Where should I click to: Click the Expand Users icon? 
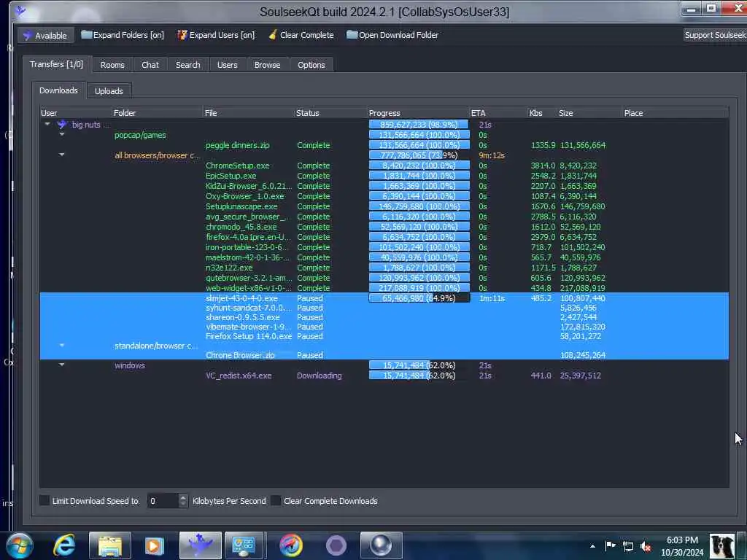pos(182,35)
